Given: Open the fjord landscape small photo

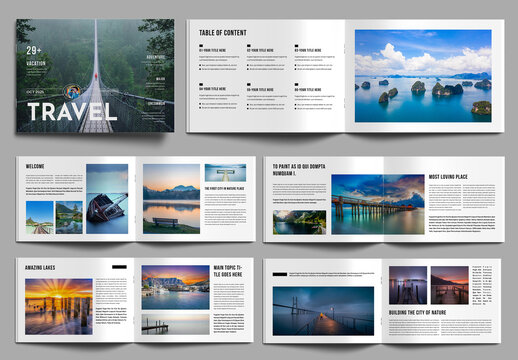Looking at the screenshot, I should (299, 222).
